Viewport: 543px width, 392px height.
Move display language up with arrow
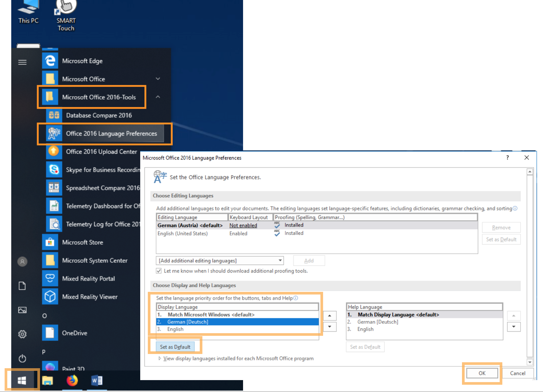pos(329,316)
